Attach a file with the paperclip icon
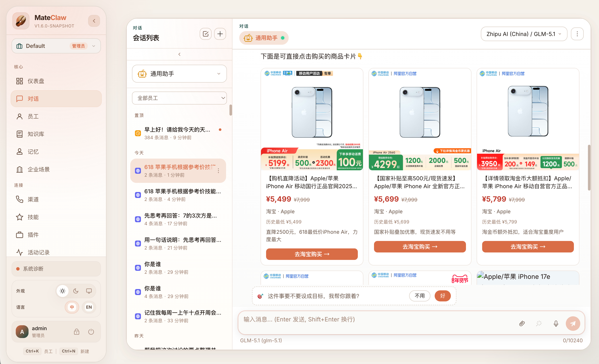 pyautogui.click(x=522, y=323)
